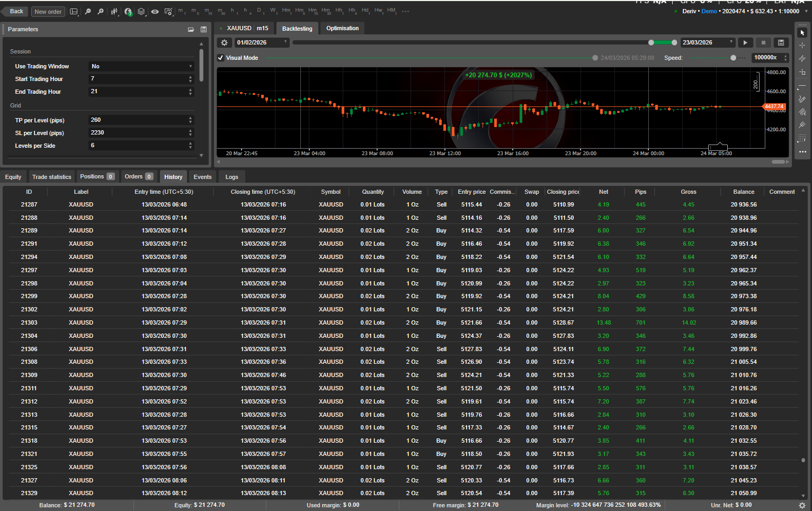812x511 pixels.
Task: Select the freehand pencil drawing tool
Action: (802, 99)
